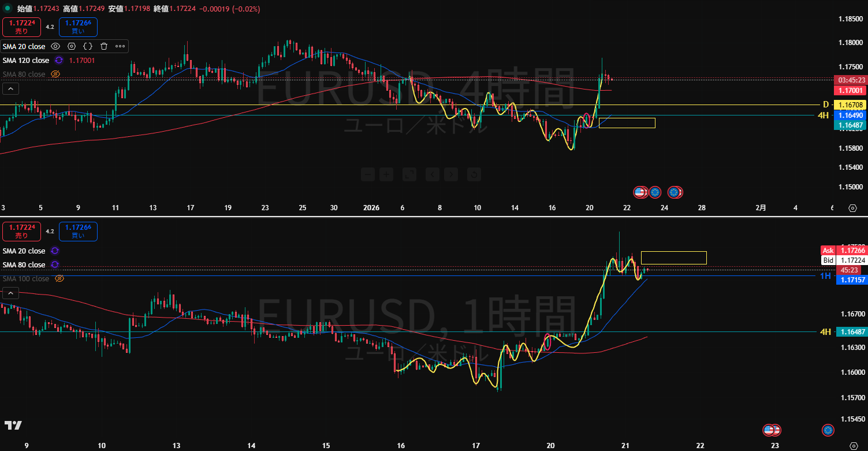Unhide SMA 100 close in the 1-hour chart
Viewport: 868px width, 451px height.
[59, 279]
